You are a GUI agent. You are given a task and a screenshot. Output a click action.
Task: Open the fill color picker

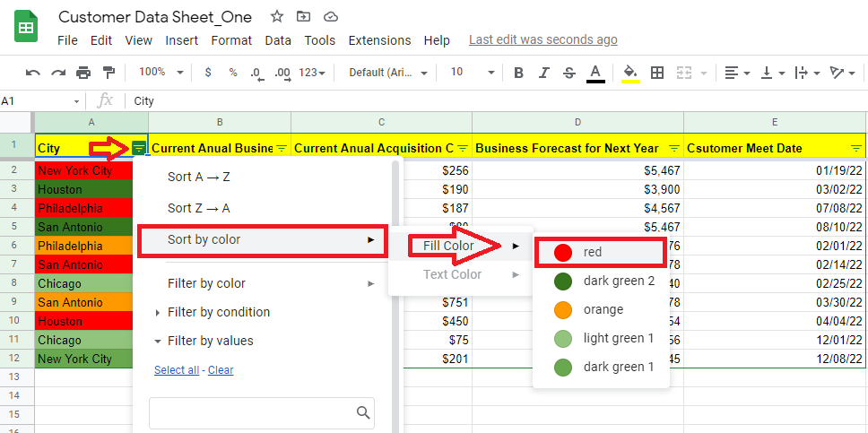(630, 74)
